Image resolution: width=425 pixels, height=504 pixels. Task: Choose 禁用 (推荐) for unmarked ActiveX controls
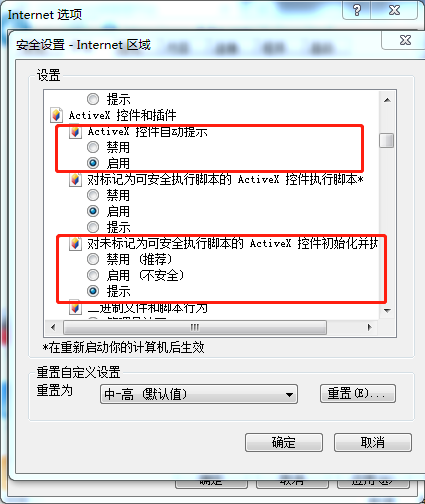pyautogui.click(x=93, y=259)
